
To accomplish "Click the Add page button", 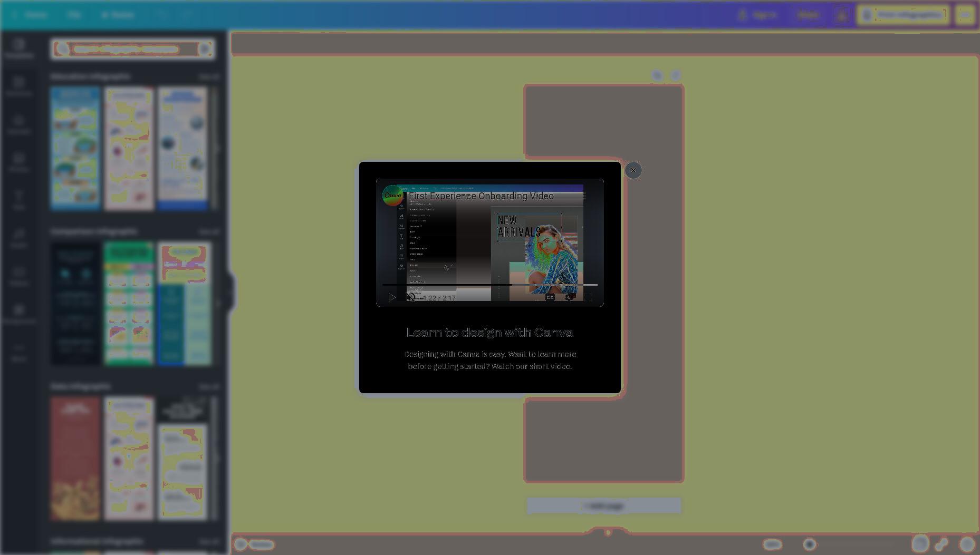I will (x=604, y=506).
